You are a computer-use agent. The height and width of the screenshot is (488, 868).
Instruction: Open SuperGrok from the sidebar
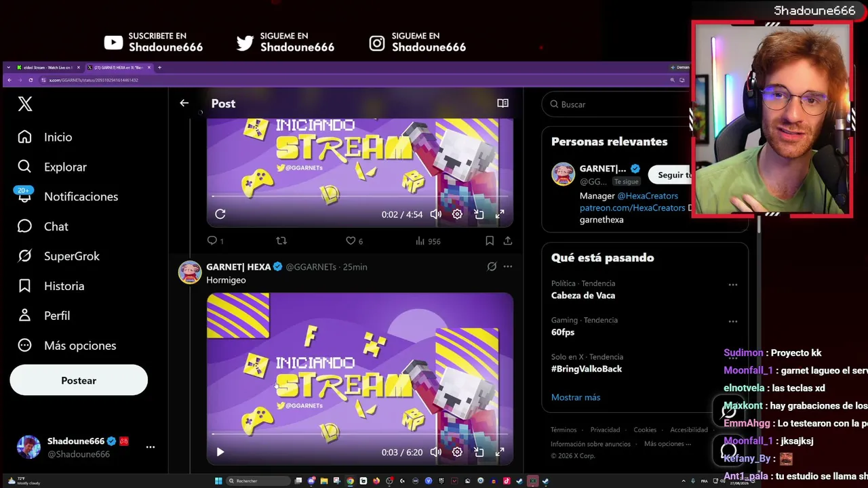[58, 256]
